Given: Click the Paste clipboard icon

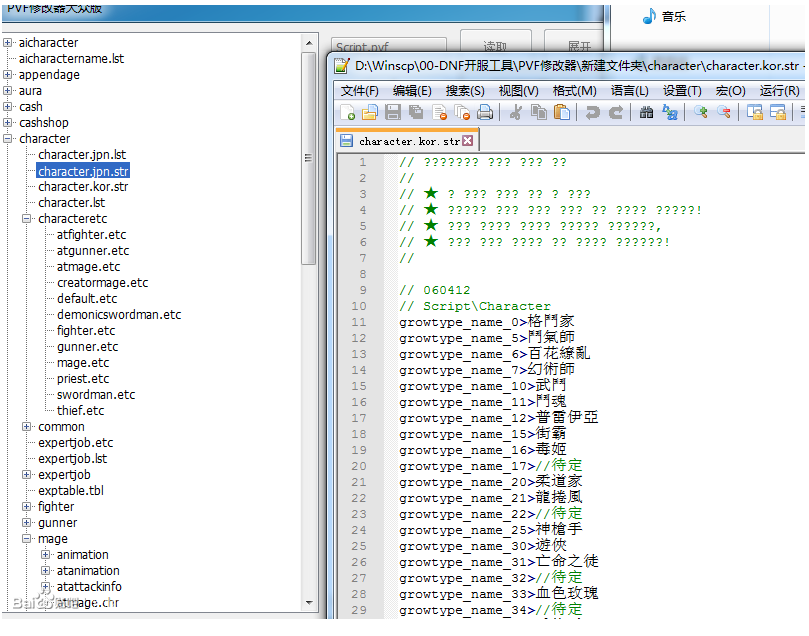Looking at the screenshot, I should click(562, 112).
